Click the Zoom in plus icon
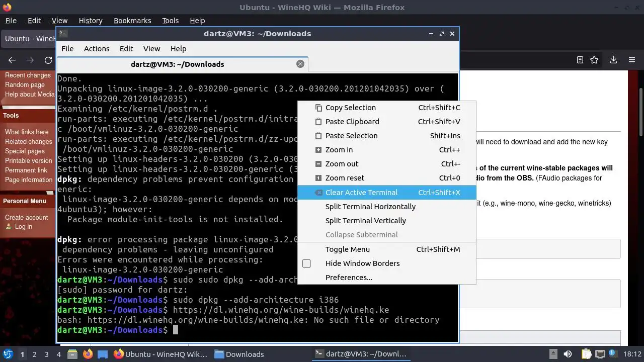Viewport: 644px width, 362px height. [318, 150]
